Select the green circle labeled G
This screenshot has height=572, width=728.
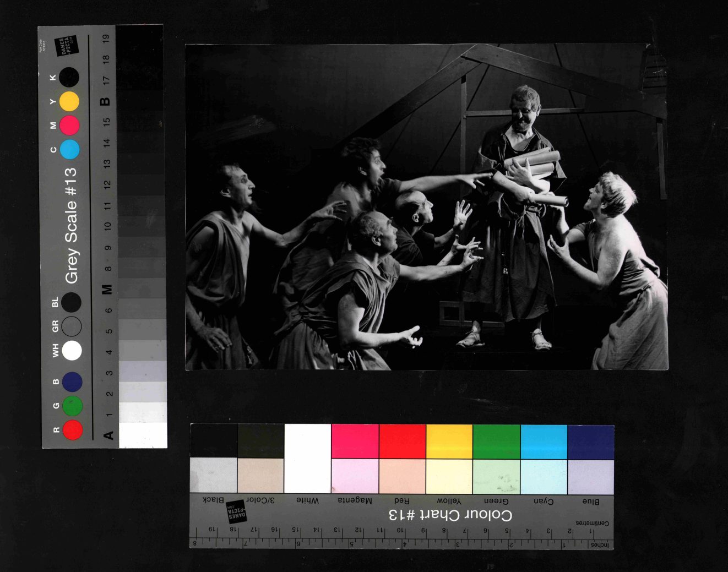tap(72, 406)
